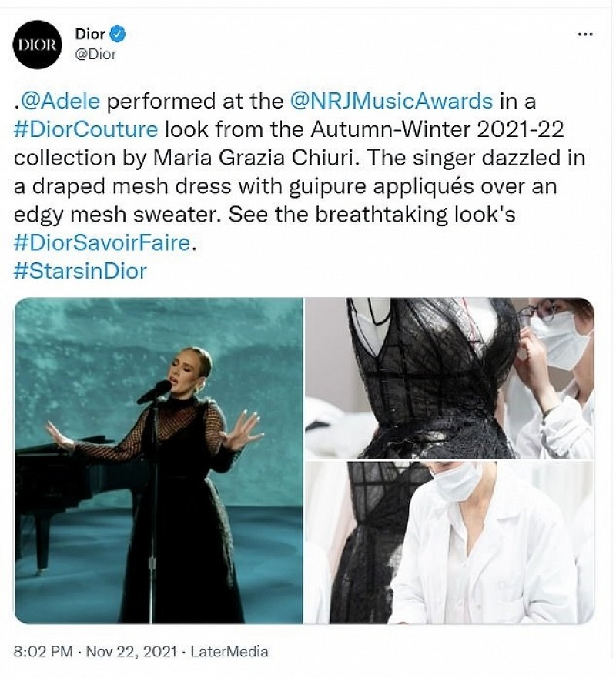Image resolution: width=616 pixels, height=678 pixels.
Task: Open the Dior profile avatar
Action: click(38, 45)
